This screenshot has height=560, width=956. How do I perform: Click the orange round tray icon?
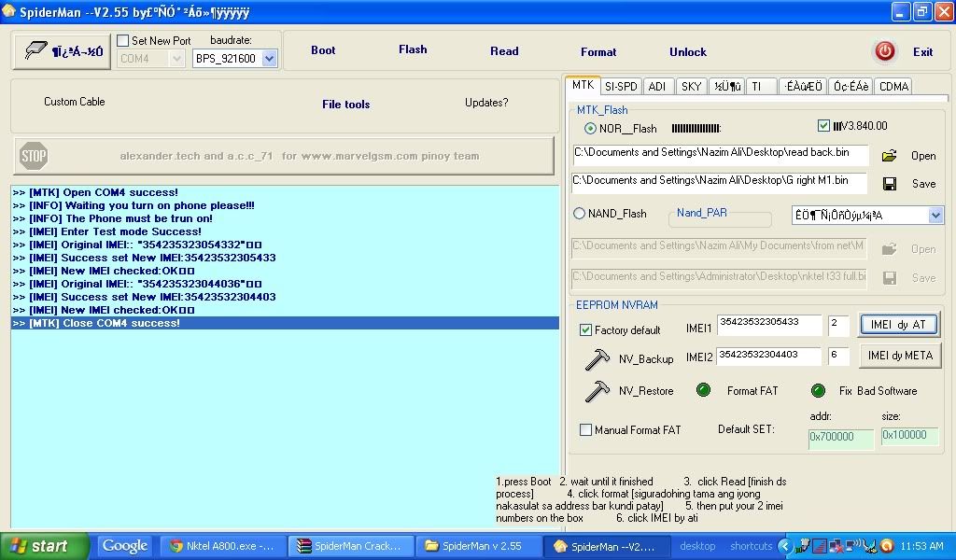(x=887, y=546)
